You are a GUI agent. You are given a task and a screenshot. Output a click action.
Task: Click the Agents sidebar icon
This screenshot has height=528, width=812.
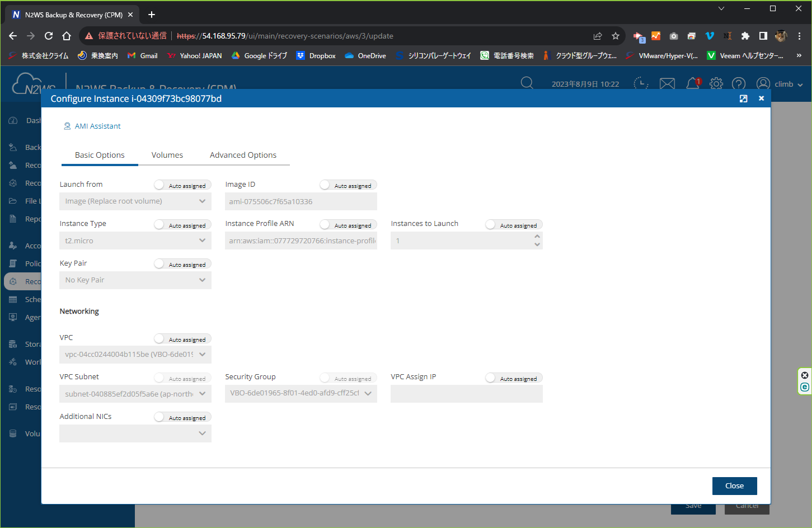coord(13,317)
